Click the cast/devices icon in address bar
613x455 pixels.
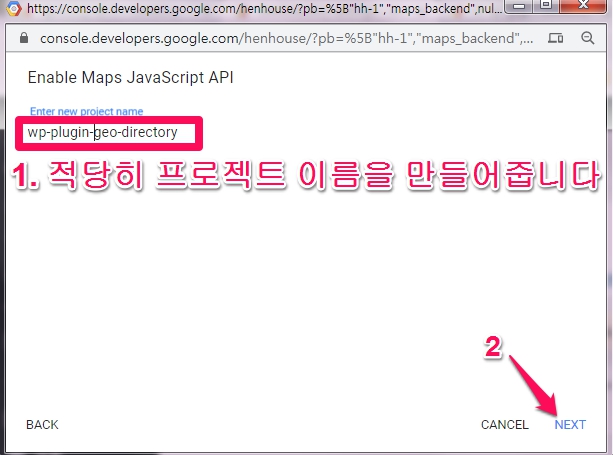click(555, 38)
